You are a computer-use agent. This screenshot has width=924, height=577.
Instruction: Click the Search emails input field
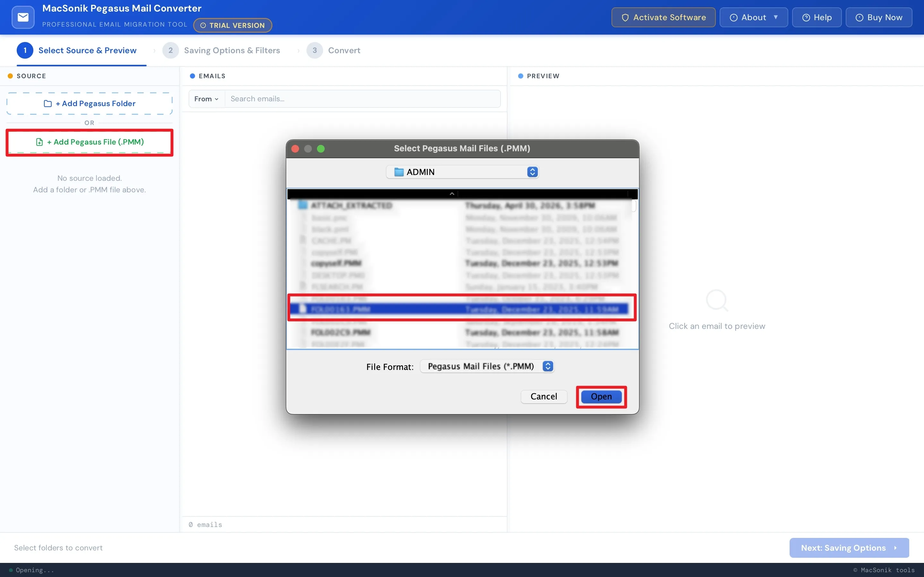pos(362,99)
